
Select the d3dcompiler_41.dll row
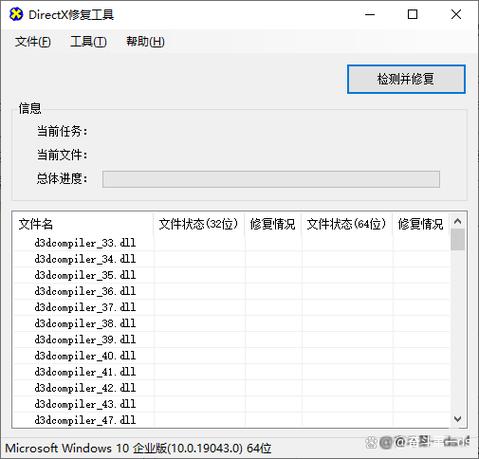click(232, 372)
